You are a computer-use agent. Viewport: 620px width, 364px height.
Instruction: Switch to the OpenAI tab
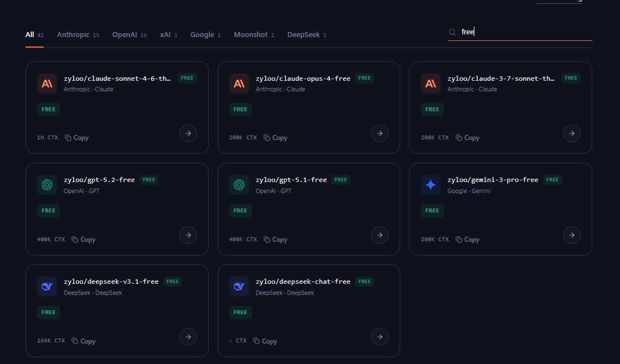tap(130, 35)
